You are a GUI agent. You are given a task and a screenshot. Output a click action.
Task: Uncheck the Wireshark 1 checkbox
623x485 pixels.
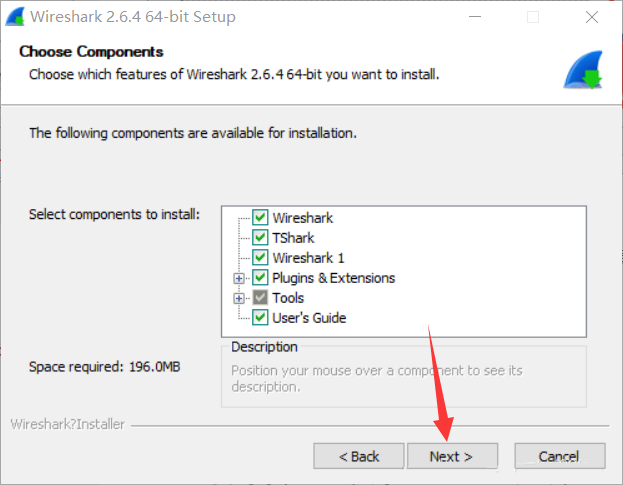click(260, 257)
